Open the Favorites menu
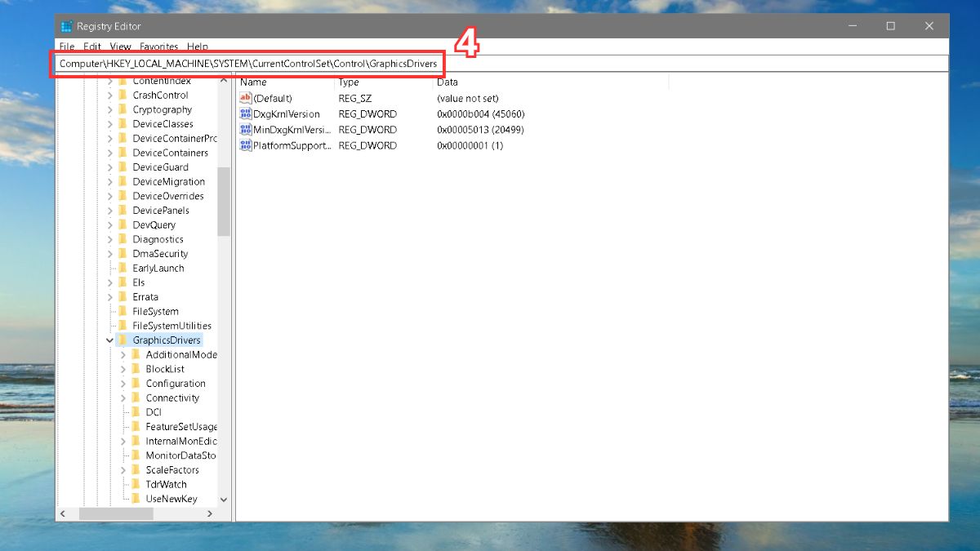Image resolution: width=980 pixels, height=551 pixels. point(158,47)
